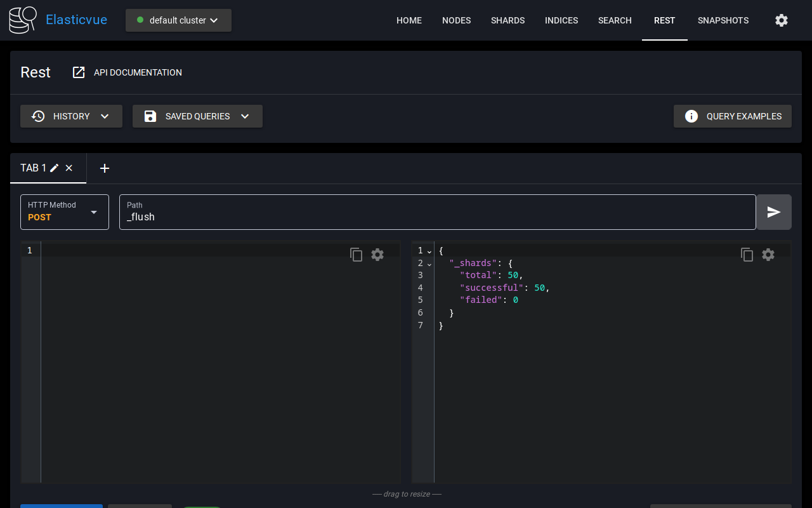Open response editor settings gear
Viewport: 812px width, 508px height.
point(768,255)
